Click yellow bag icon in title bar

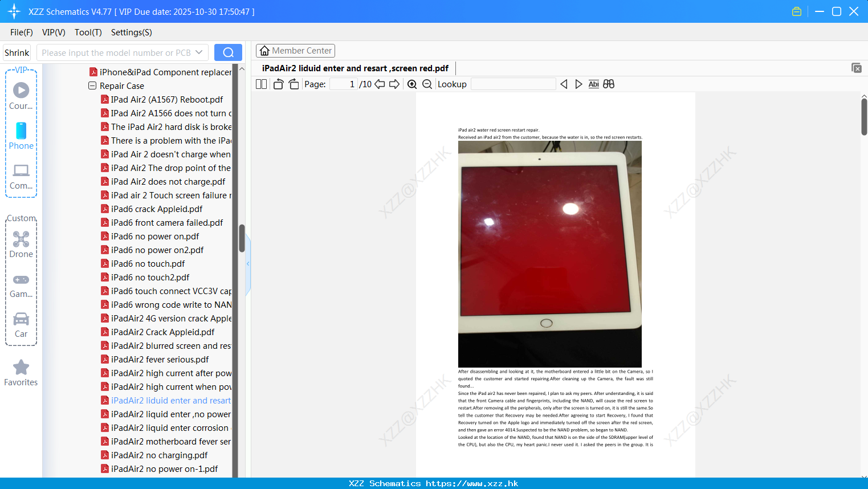tap(797, 11)
